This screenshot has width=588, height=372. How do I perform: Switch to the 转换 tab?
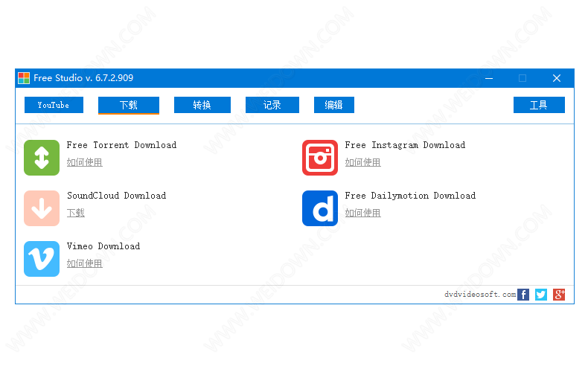202,105
